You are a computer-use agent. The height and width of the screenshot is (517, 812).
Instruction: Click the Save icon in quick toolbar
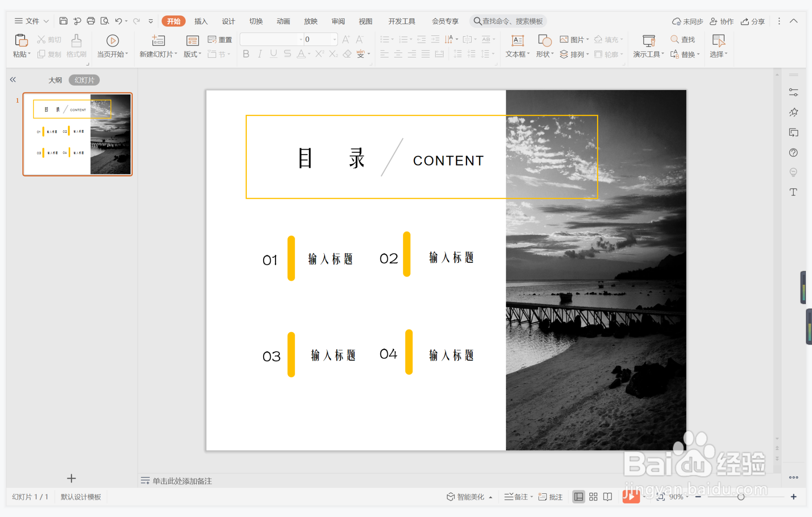pyautogui.click(x=63, y=21)
